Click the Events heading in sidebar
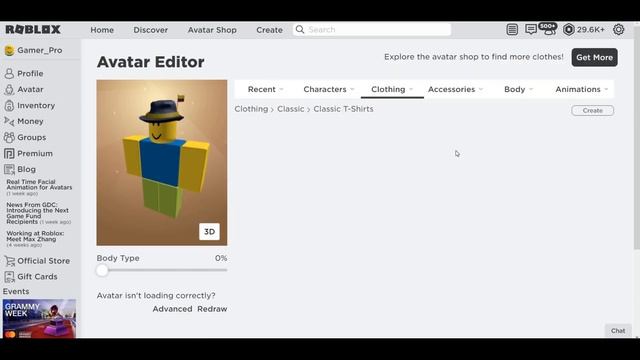Viewport: 640px width, 360px height. pyautogui.click(x=16, y=291)
